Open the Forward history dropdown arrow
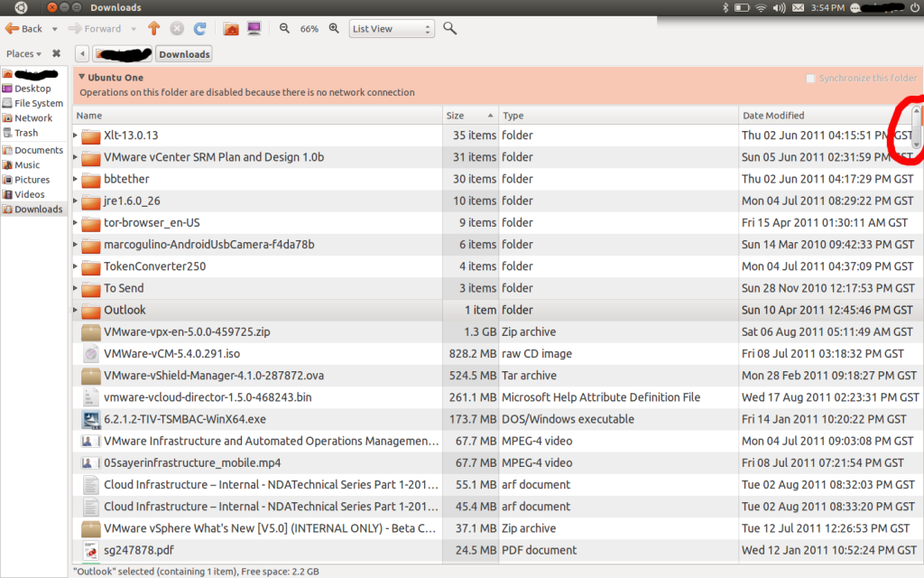Screen dimensions: 924x578 [134, 29]
